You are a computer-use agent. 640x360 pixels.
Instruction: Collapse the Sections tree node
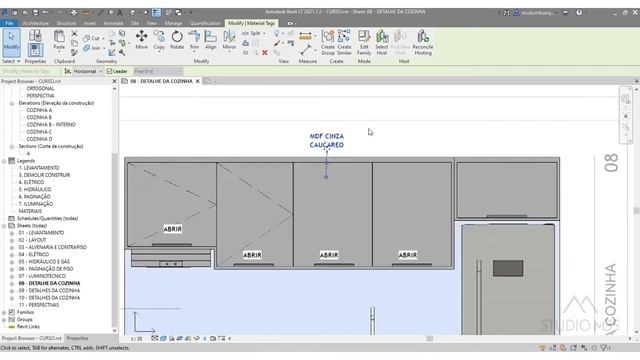(x=12, y=147)
